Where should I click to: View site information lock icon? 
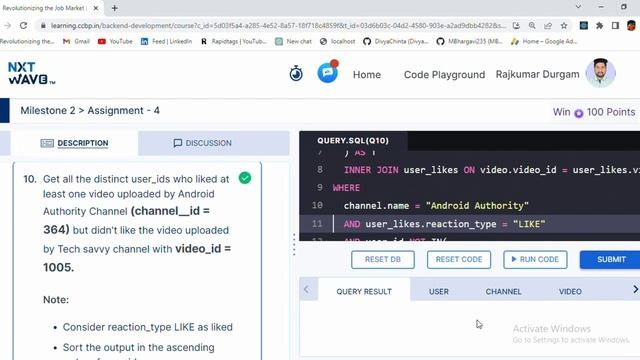point(43,25)
